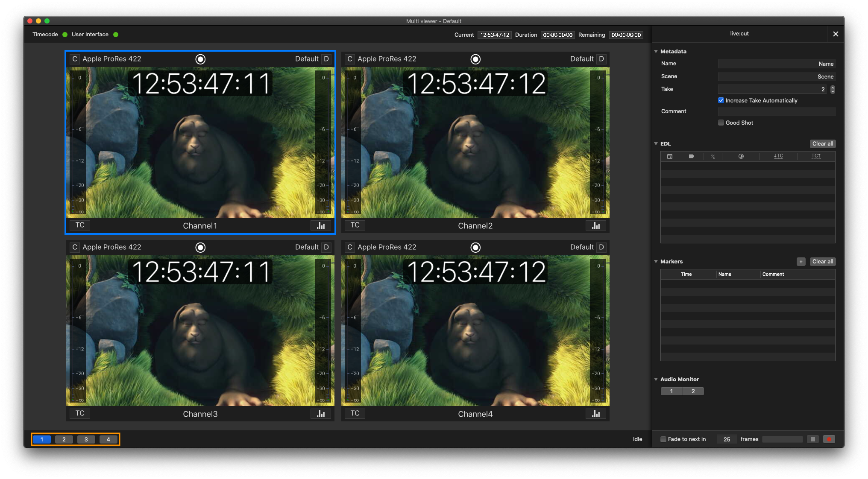Click the C codec button on Channel1

pos(75,59)
